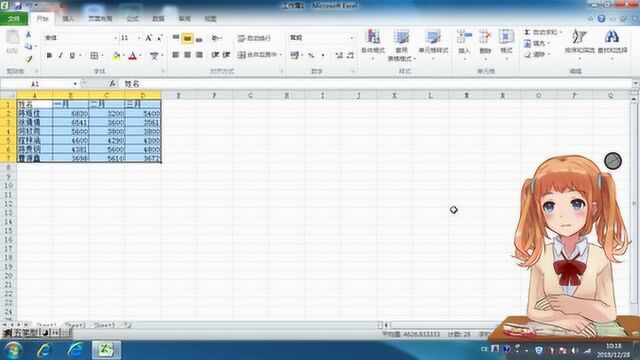
Task: Open the Clear (清除) dropdown
Action: tap(537, 54)
